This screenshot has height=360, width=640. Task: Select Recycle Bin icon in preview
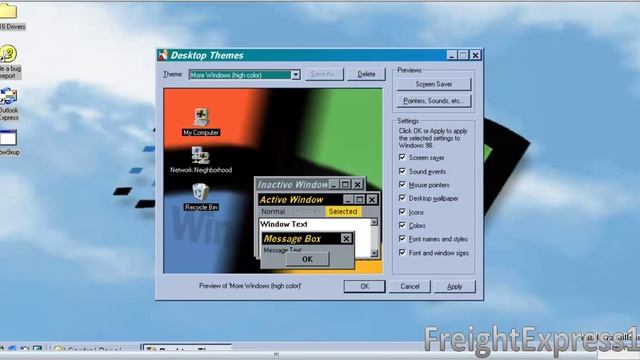click(201, 197)
